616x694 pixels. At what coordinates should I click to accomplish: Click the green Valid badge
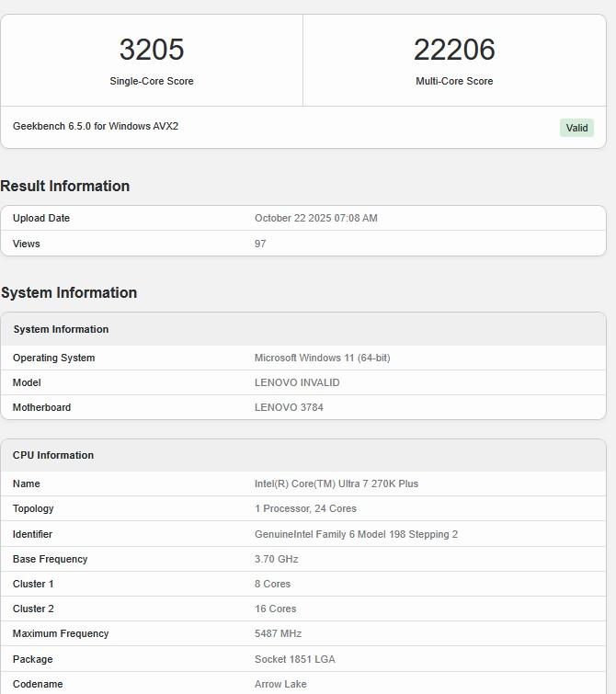(x=576, y=128)
